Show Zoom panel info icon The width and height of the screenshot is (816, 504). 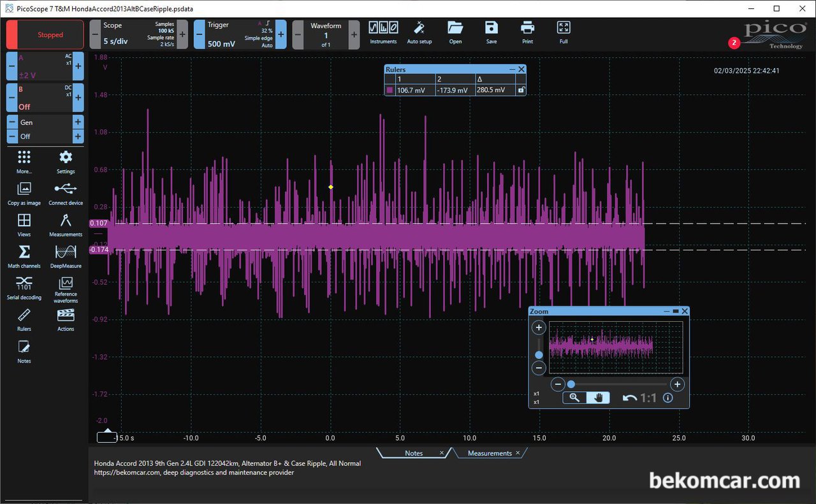(667, 398)
